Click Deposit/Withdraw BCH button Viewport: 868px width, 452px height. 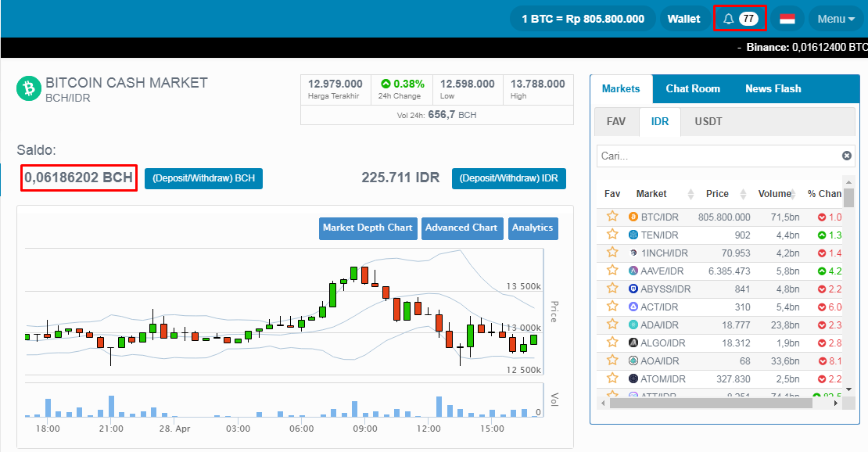[204, 178]
